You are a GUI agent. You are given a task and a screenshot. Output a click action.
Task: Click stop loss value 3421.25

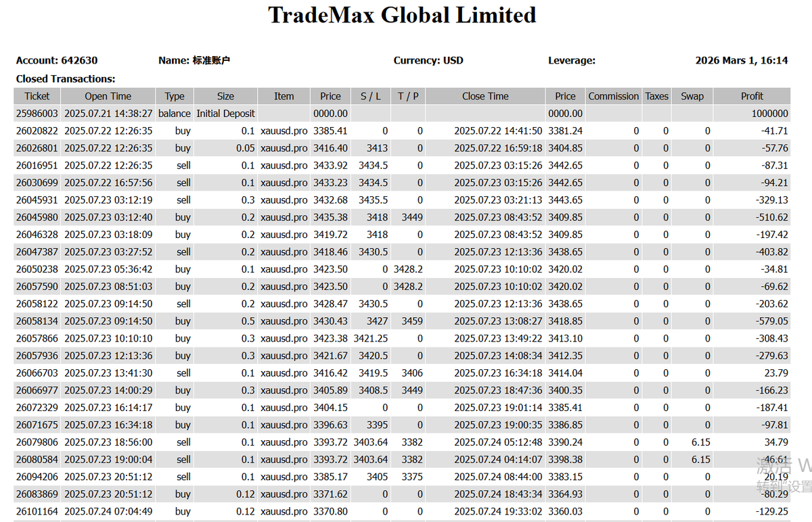(371, 338)
